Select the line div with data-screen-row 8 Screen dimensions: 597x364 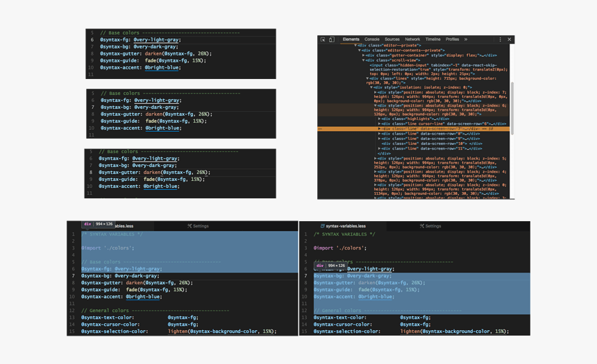click(430, 134)
